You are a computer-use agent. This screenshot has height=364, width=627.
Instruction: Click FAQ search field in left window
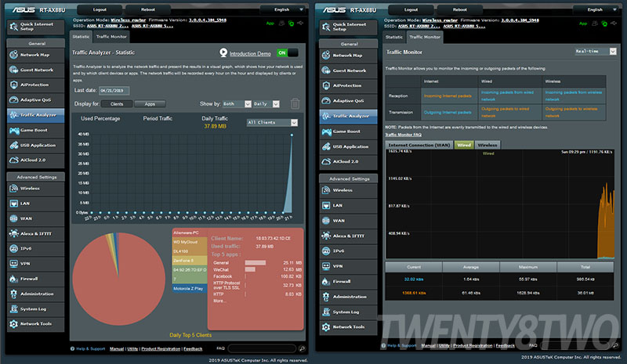coord(262,348)
